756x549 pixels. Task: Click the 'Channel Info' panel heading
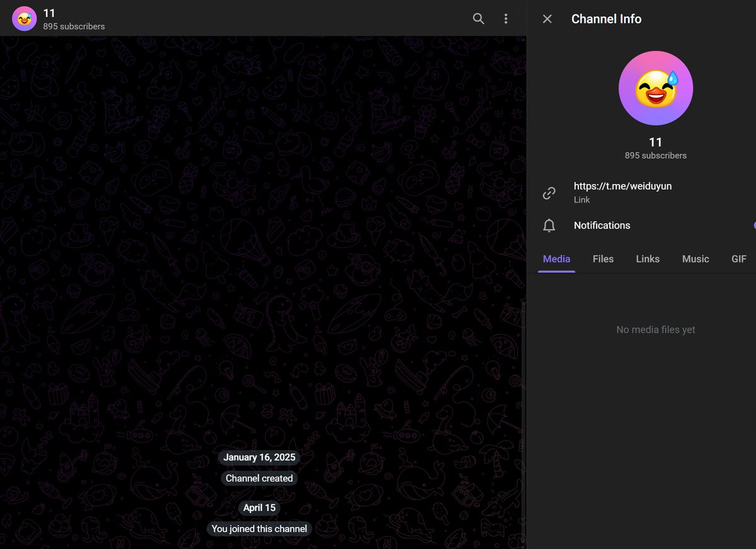606,19
